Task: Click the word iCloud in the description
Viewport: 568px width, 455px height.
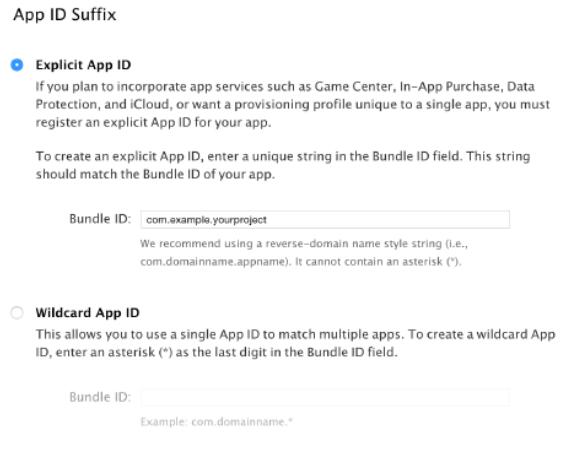Action: click(x=149, y=104)
